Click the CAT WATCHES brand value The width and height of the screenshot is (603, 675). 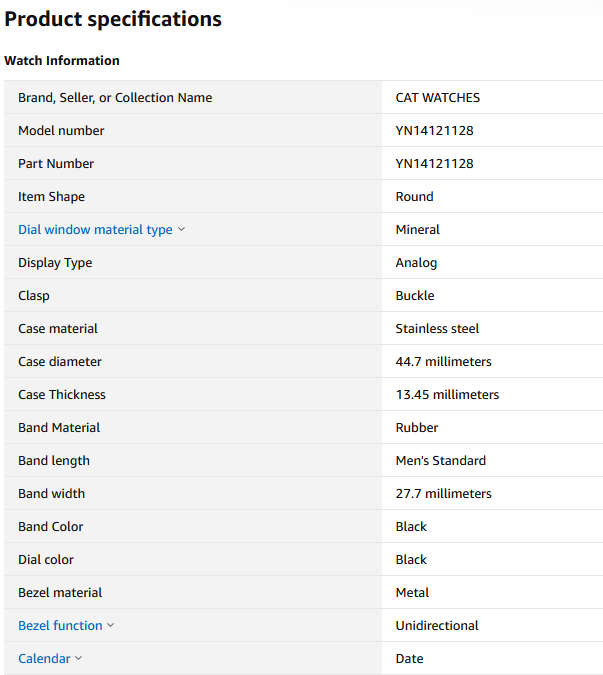pos(437,98)
